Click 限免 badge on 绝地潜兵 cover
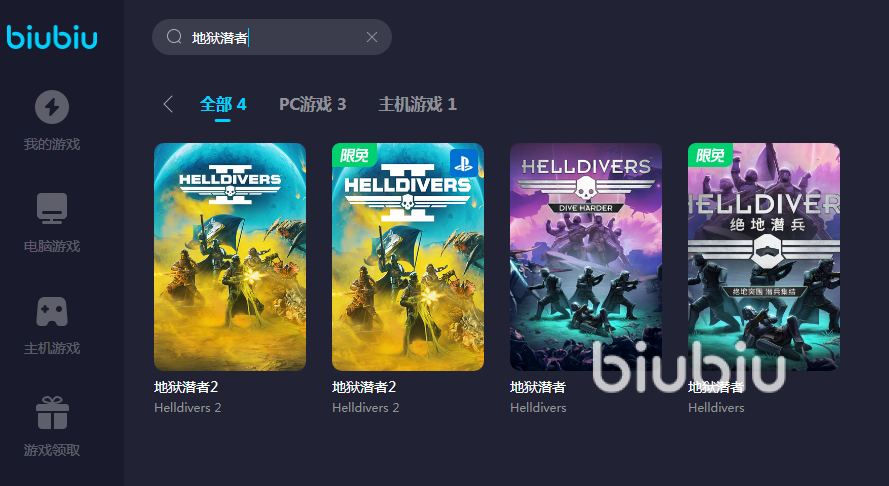The height and width of the screenshot is (486, 889). [x=710, y=154]
